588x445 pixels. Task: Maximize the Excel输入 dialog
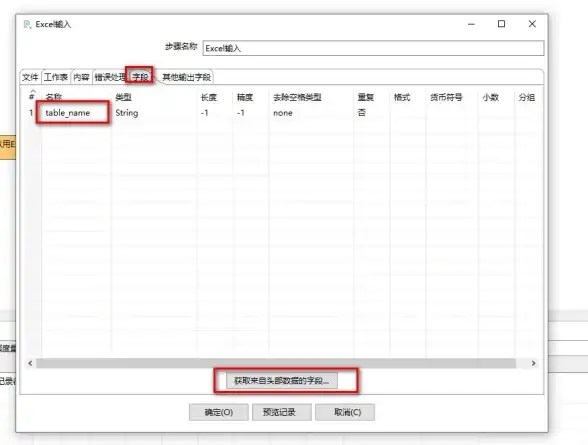[x=501, y=24]
